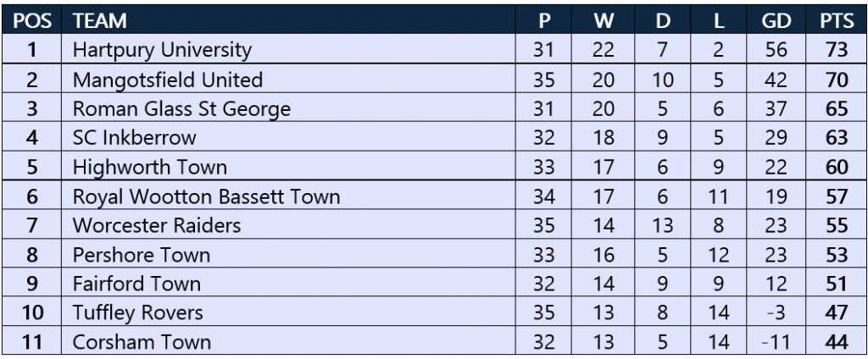Click Roman Glass St George
The height and width of the screenshot is (359, 868).
[183, 109]
